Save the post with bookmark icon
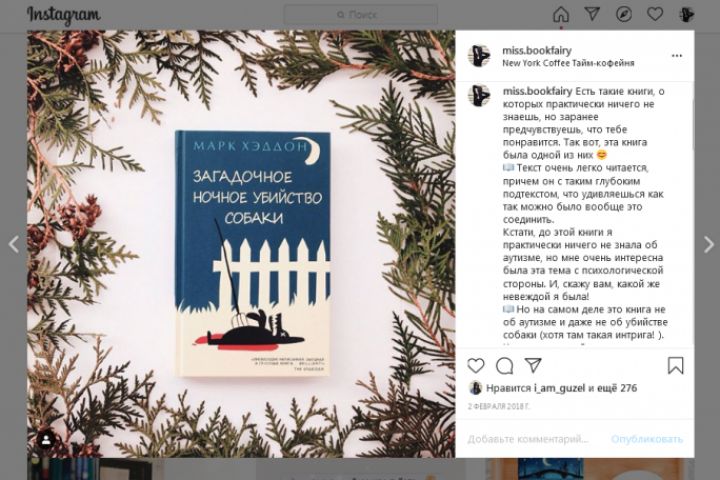 pos(675,366)
